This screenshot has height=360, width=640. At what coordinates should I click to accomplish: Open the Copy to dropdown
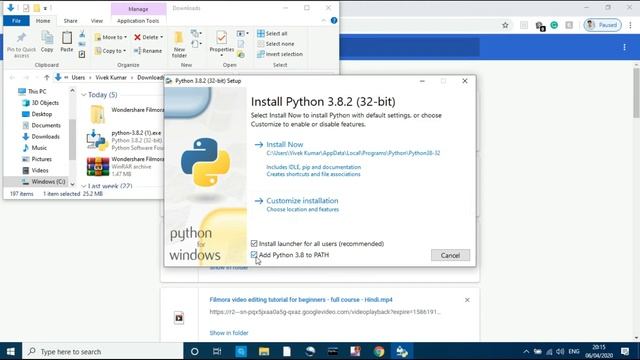(110, 51)
